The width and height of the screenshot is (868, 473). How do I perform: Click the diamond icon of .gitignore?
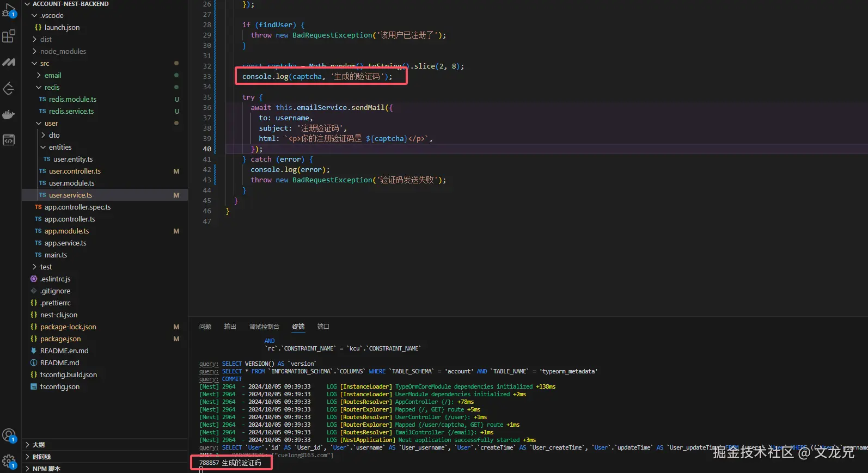[x=34, y=291]
